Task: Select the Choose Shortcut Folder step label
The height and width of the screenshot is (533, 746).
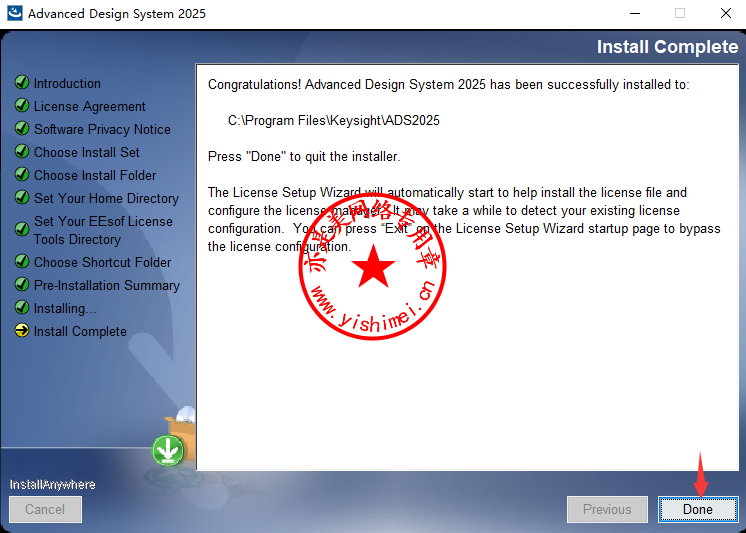Action: (x=102, y=262)
